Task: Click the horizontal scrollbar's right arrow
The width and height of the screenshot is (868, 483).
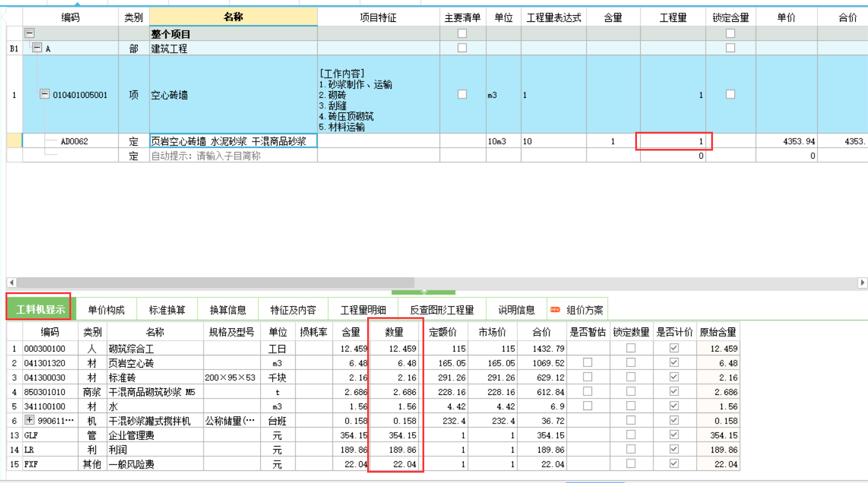Action: [862, 283]
